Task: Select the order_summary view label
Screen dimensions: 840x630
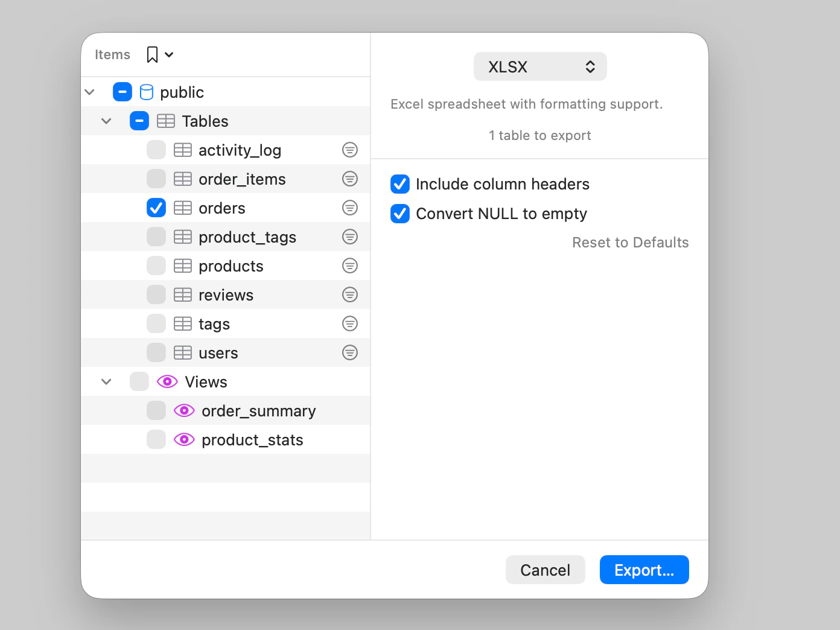Action: point(258,411)
